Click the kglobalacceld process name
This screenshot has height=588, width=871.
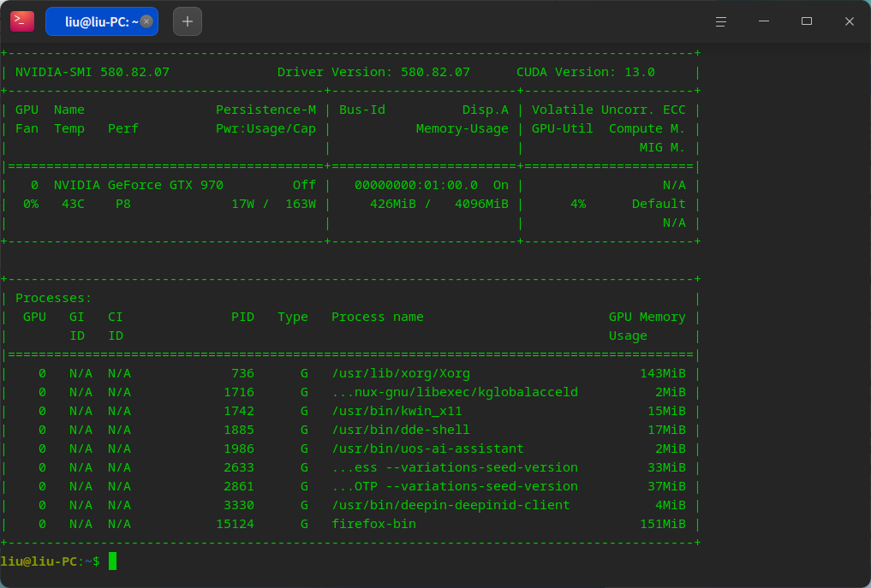coord(455,392)
